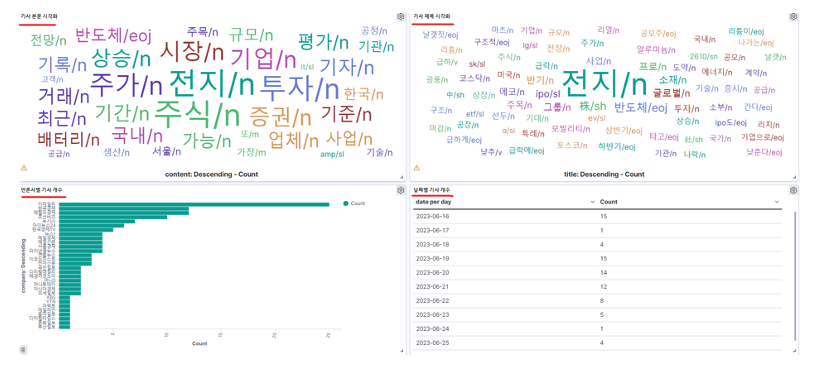Select 한국/n in content word cloud

[364, 95]
